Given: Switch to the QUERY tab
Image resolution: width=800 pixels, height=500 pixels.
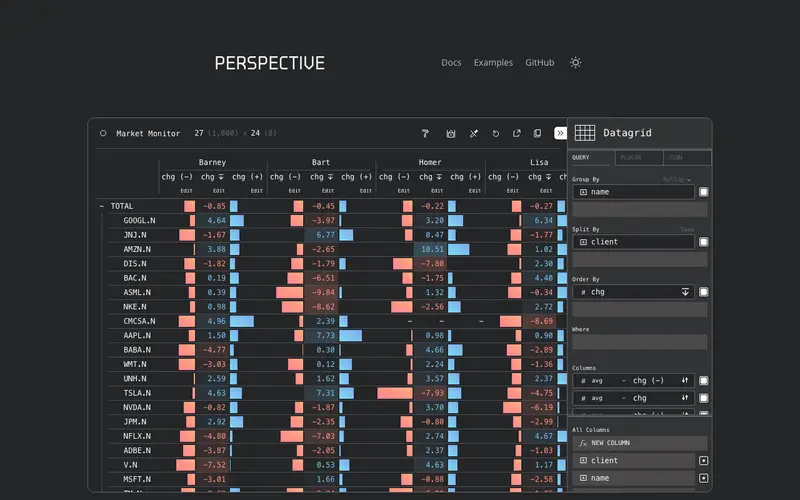Looking at the screenshot, I should [x=591, y=158].
